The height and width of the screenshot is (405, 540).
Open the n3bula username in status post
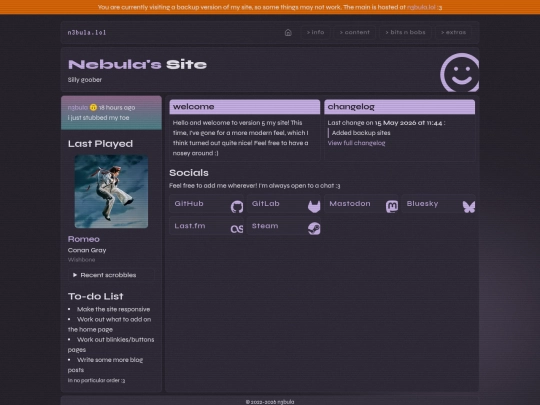pos(78,107)
